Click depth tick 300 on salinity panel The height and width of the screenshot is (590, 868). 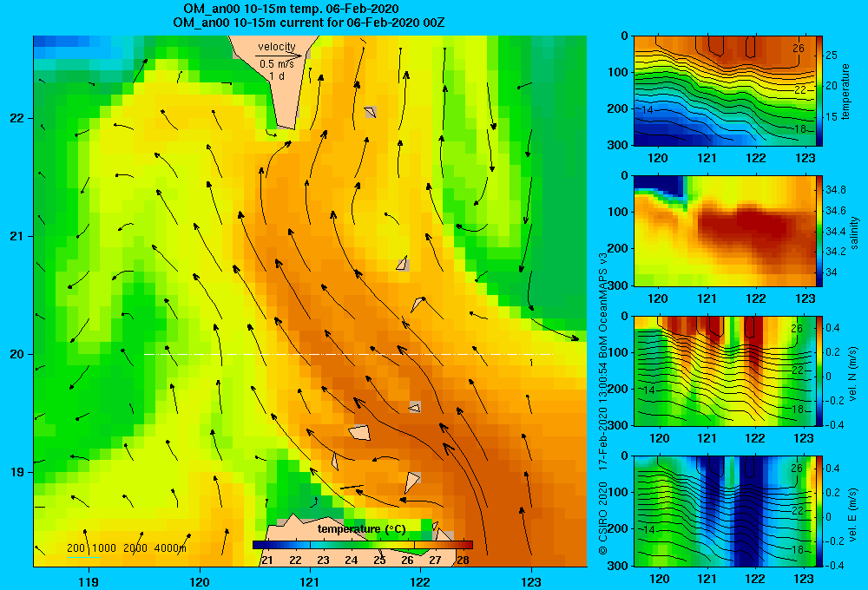[x=619, y=285]
